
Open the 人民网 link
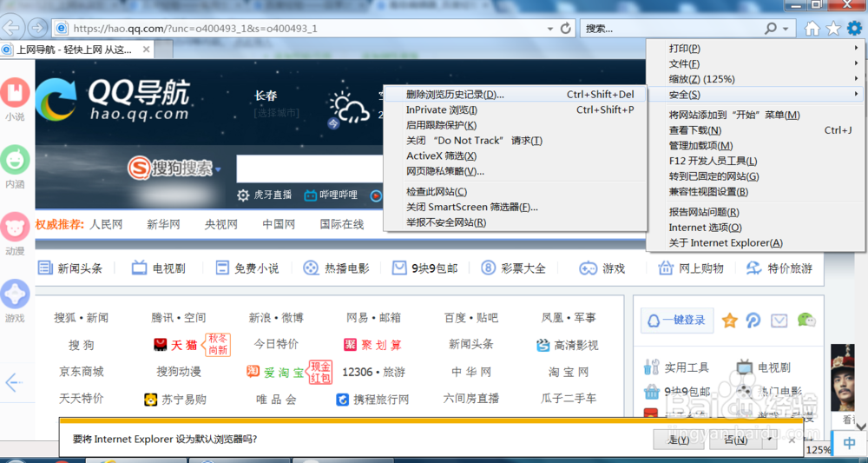[106, 224]
